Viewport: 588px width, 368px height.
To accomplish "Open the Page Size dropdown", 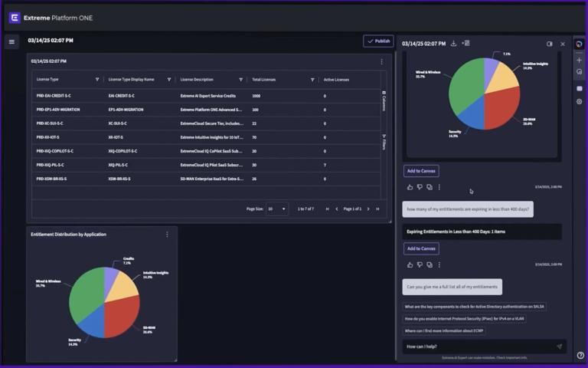I will point(276,209).
